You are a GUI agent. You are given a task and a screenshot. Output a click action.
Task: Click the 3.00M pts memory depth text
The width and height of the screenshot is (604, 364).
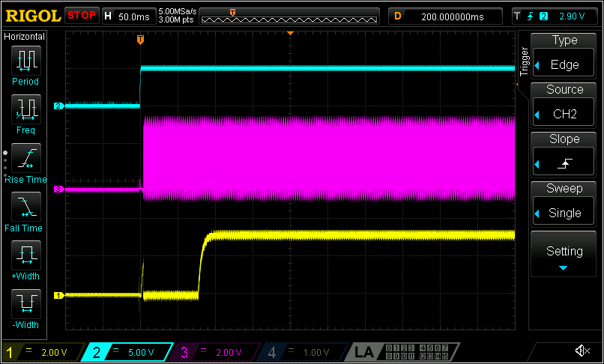[176, 20]
